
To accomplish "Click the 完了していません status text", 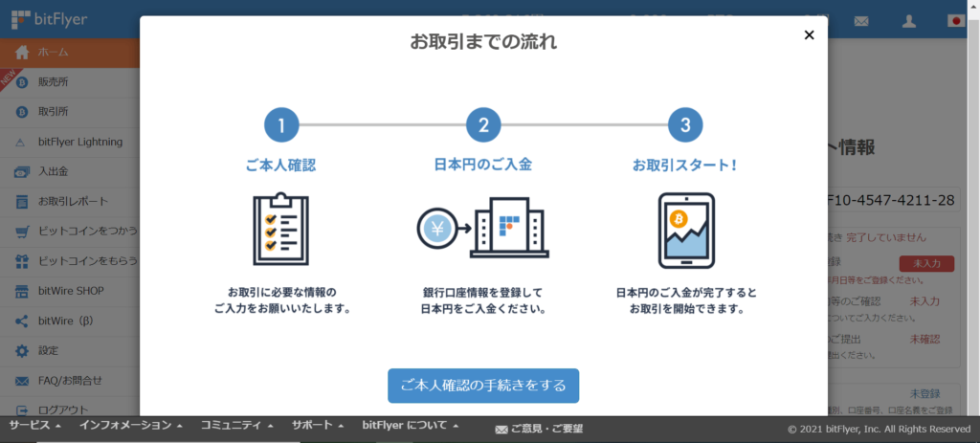I will (x=886, y=238).
